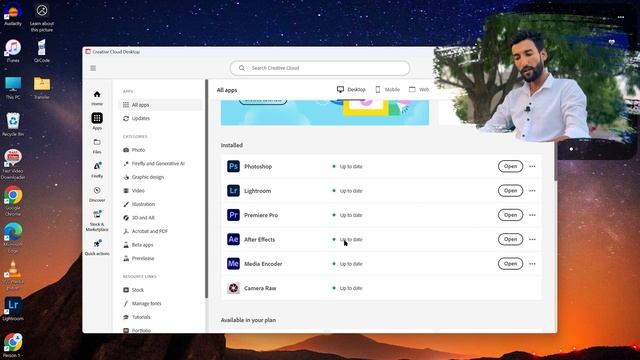
Task: Click the Lightroom app icon in list
Action: pyautogui.click(x=233, y=191)
